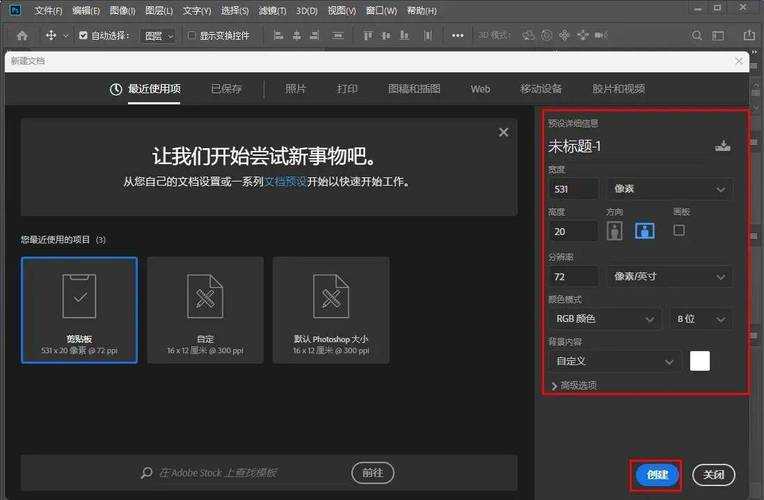764x500 pixels.
Task: Open the 图层 auto-select dropdown
Action: coord(158,36)
